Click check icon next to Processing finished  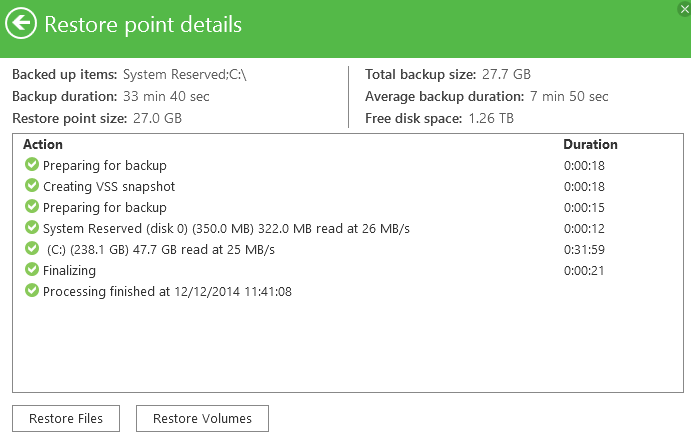point(32,290)
